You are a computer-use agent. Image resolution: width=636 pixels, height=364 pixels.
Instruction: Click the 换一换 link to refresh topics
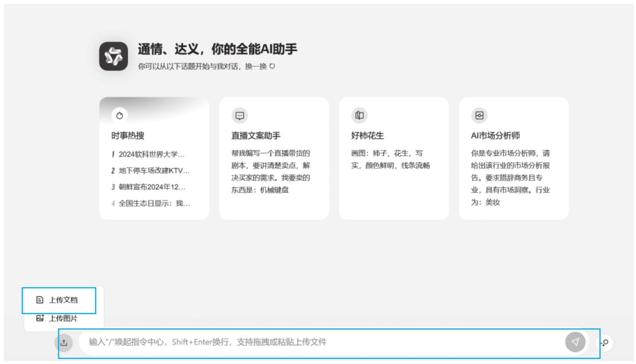point(255,66)
